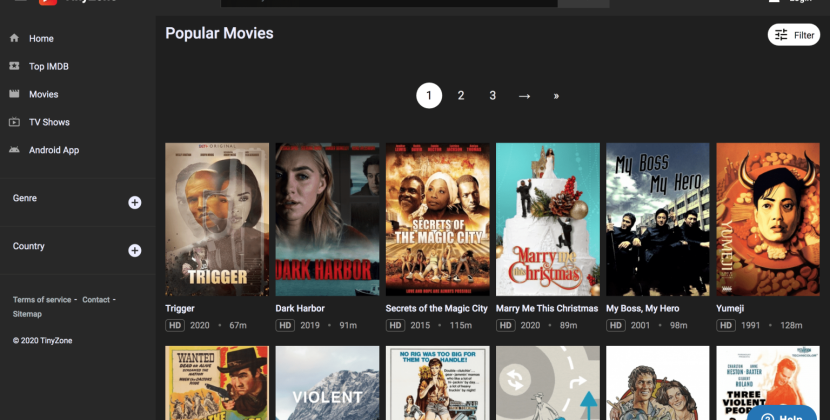Click Marry Me This Christmas title
The width and height of the screenshot is (830, 420).
pos(547,308)
